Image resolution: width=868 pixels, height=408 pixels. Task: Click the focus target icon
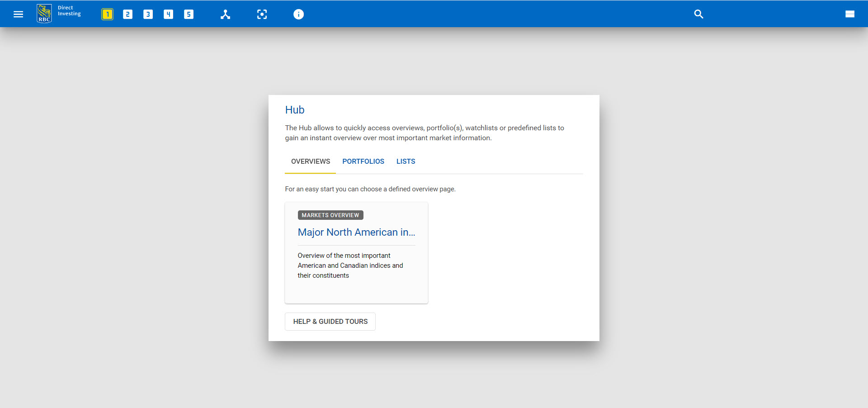(262, 14)
